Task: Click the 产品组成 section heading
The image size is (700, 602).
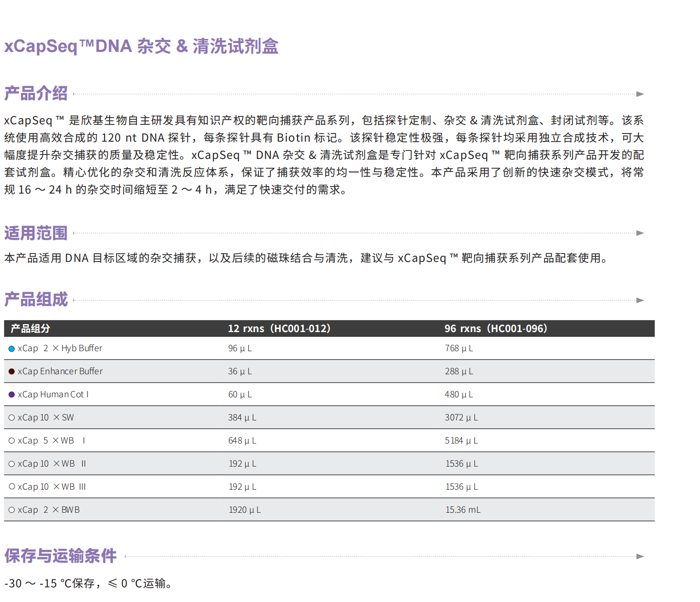Action: pos(36,299)
